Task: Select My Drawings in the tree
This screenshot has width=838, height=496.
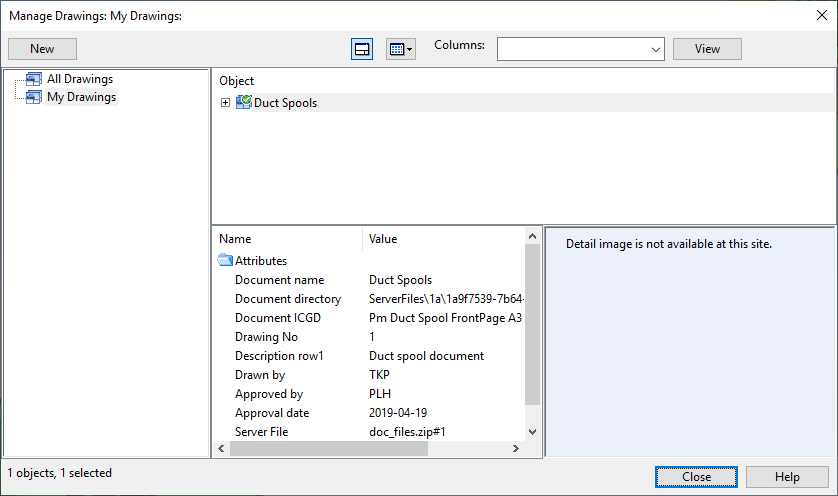Action: coord(81,97)
